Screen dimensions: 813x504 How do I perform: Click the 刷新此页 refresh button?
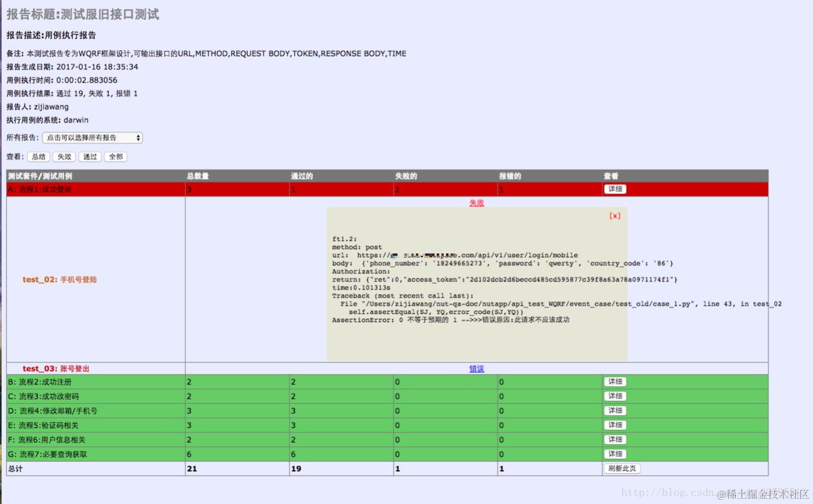[622, 469]
